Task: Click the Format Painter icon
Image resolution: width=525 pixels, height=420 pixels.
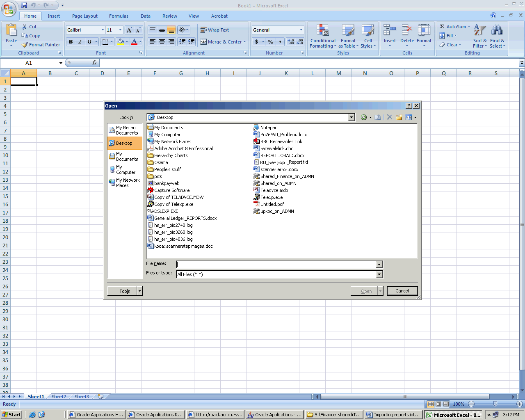Action: 25,45
